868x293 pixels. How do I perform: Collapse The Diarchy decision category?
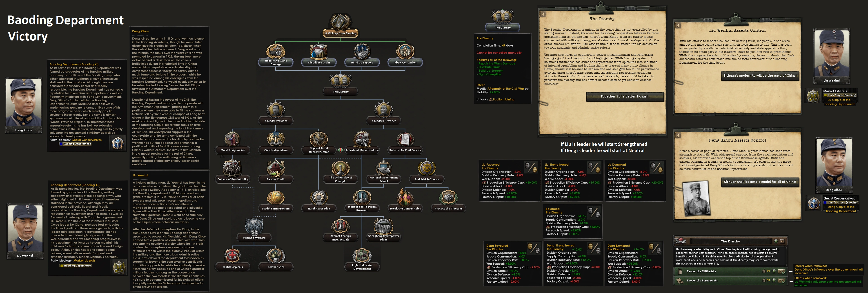782,241
